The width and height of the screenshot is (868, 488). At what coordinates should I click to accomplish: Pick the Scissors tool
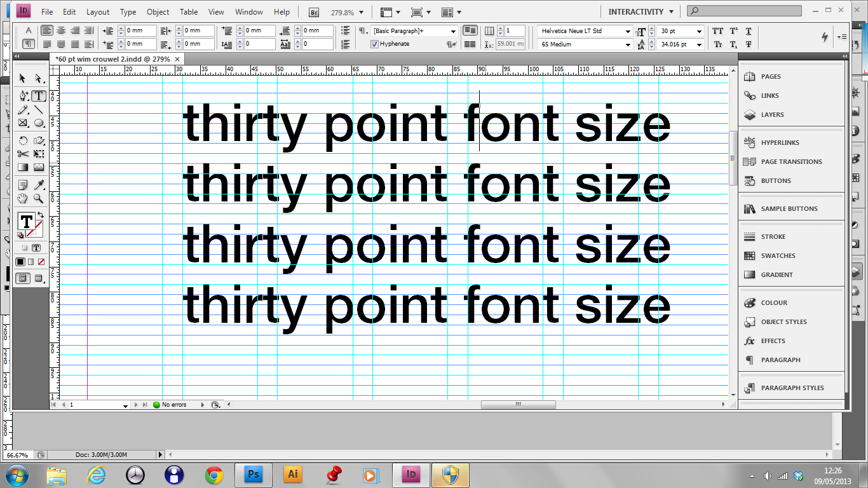[x=23, y=153]
